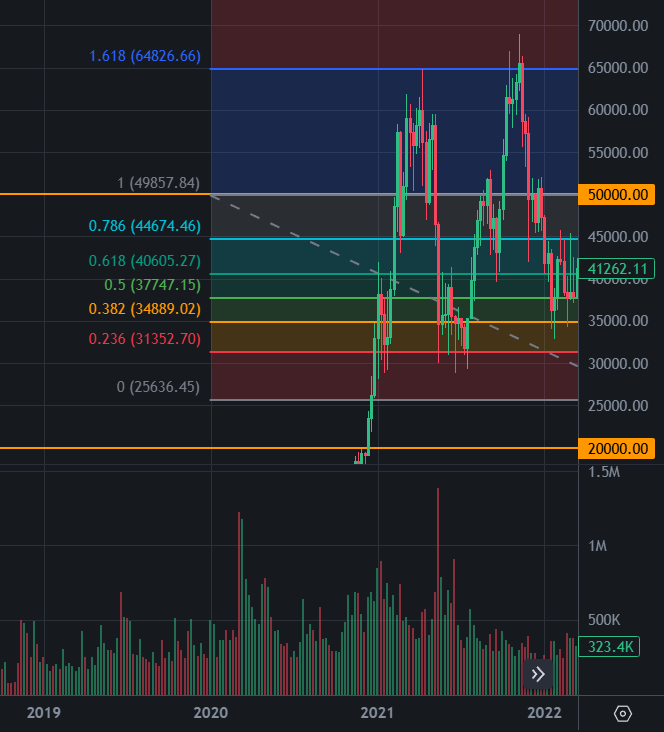Select the 0 (25636.45) Fibonacci label

tap(158, 387)
